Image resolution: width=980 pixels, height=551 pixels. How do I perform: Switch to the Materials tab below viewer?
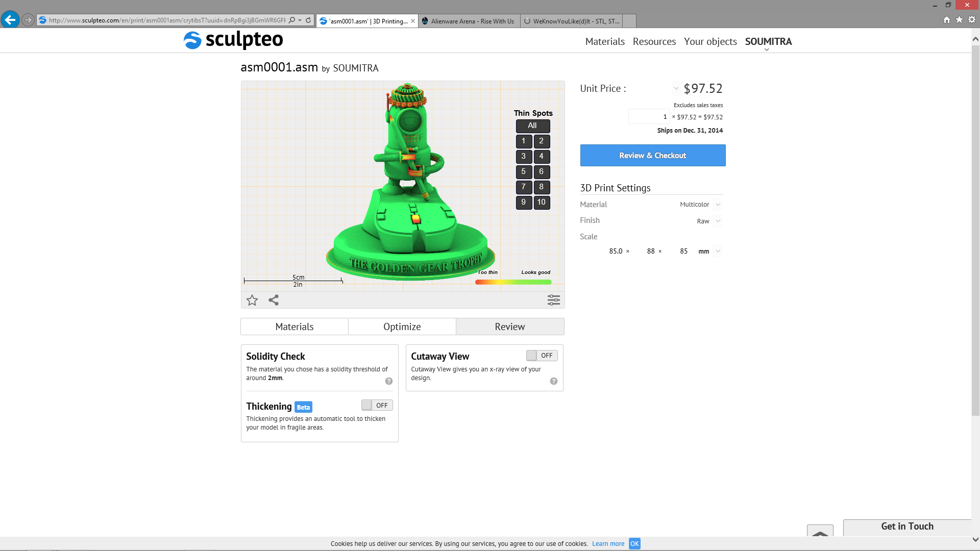[295, 327]
